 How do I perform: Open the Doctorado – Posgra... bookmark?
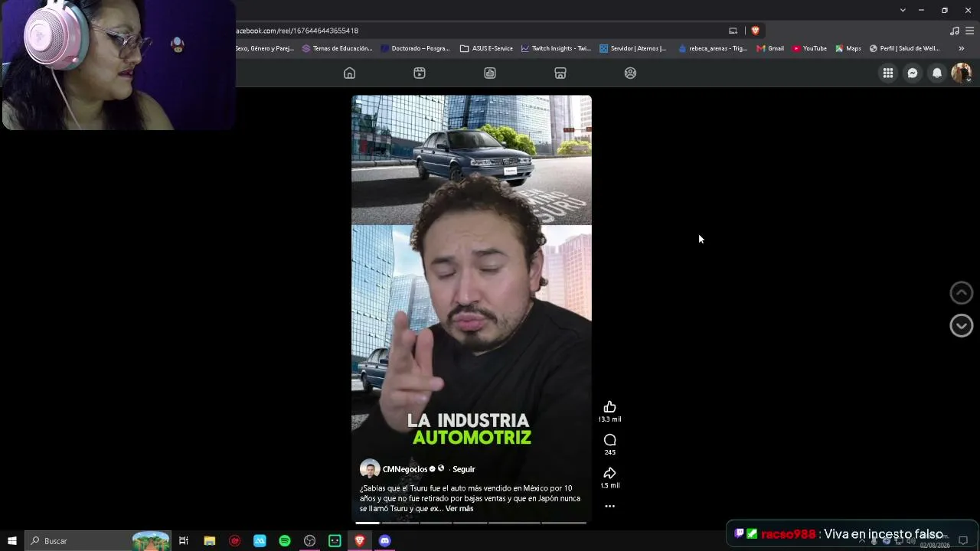(x=415, y=48)
